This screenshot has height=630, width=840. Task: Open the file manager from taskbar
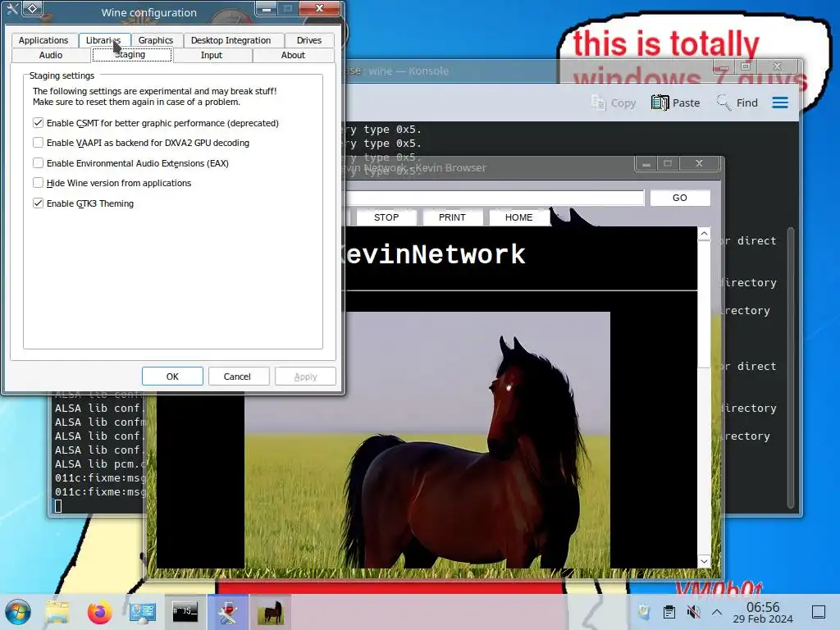[x=57, y=612]
